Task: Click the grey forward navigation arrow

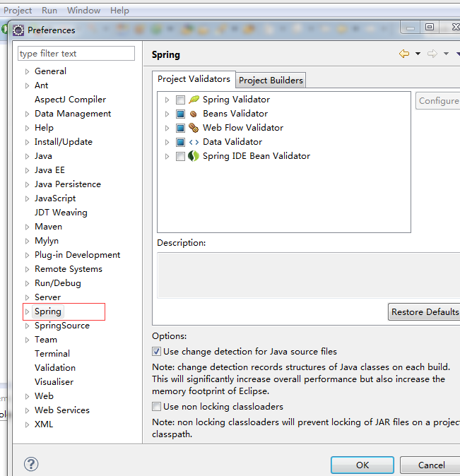Action: click(432, 54)
